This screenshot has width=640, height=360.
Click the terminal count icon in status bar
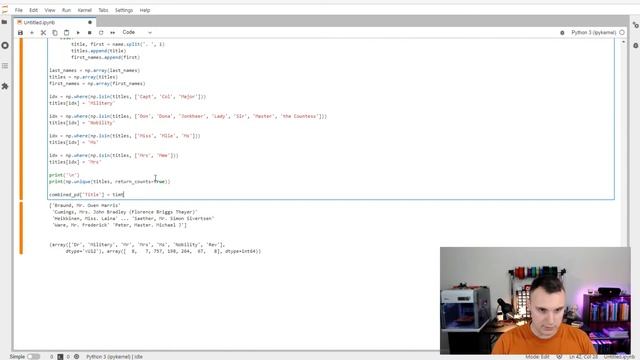coord(60,357)
